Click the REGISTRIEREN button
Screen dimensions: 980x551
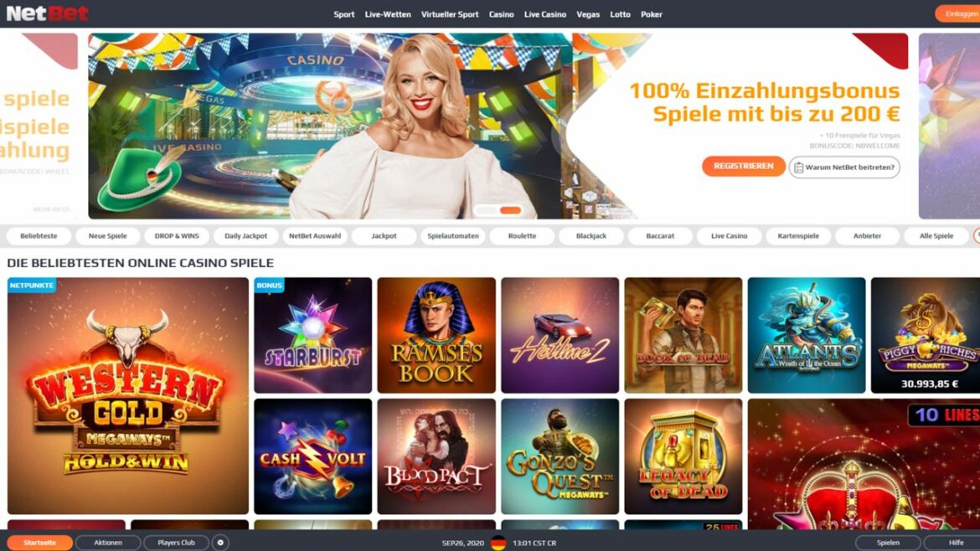[x=743, y=166]
